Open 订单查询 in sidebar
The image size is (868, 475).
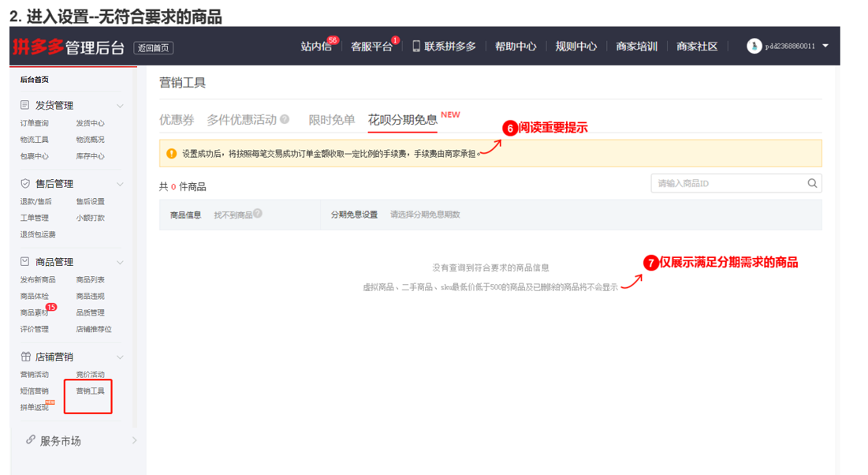point(35,123)
